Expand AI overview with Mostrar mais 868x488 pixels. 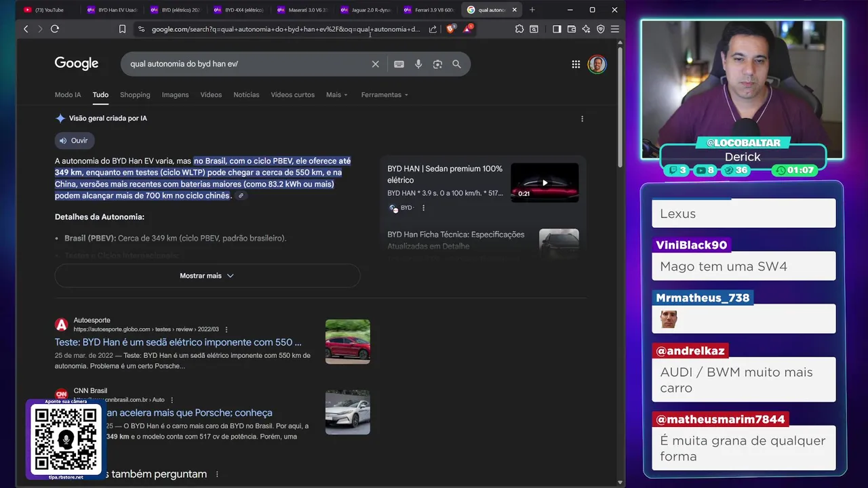tap(207, 276)
